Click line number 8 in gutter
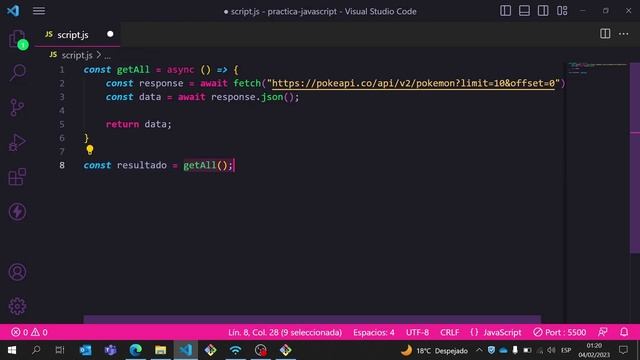 pyautogui.click(x=62, y=165)
